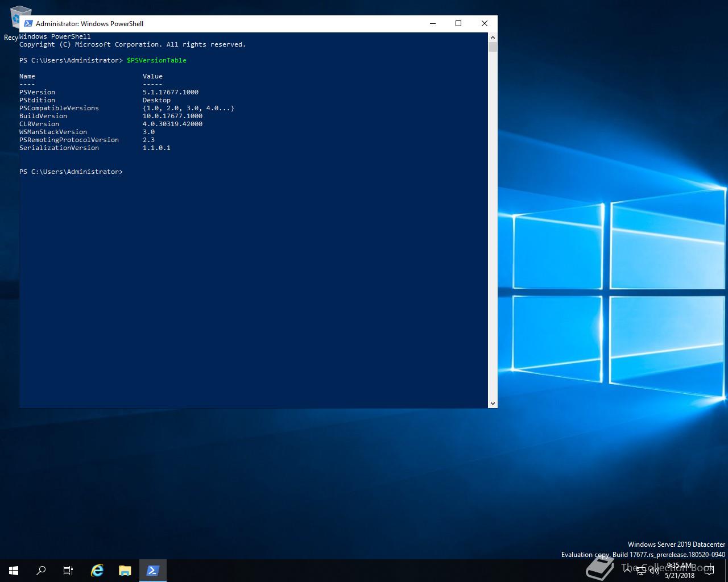Click PowerShell scrollbar up arrow
This screenshot has width=728, height=582.
[x=493, y=37]
